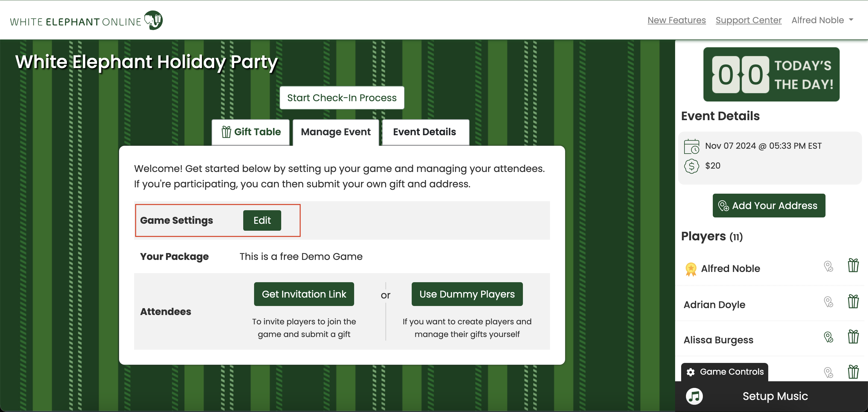Select the Manage Event tab
Viewport: 868px width, 412px height.
point(336,132)
